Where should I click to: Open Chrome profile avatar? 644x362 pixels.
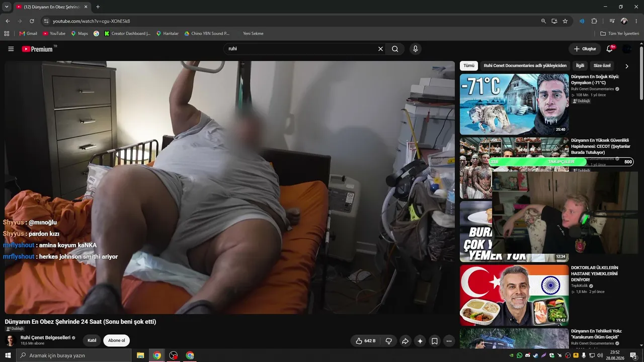[x=624, y=21]
